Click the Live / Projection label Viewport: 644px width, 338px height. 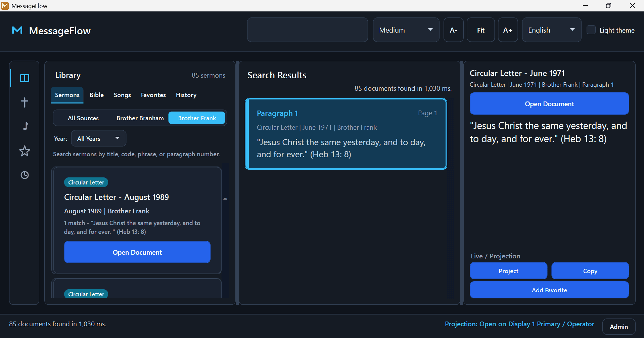(x=495, y=256)
